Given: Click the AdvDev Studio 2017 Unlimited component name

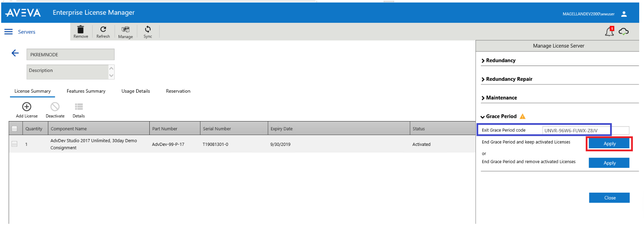Looking at the screenshot, I should 93,144.
